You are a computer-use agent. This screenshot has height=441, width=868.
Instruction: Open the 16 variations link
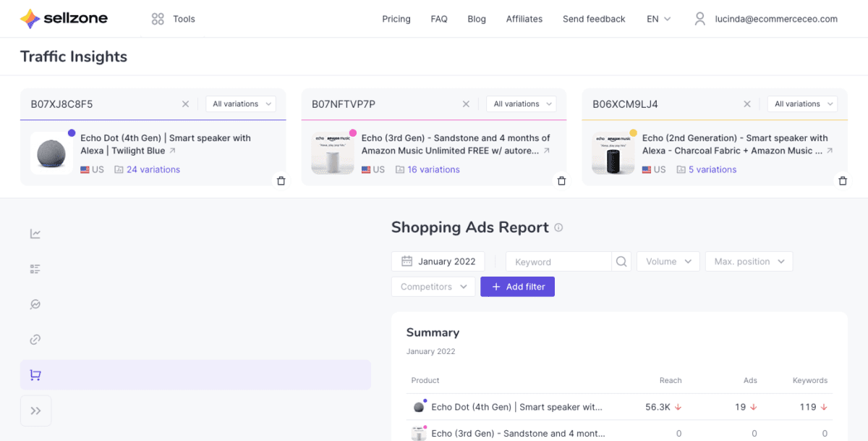tap(433, 169)
